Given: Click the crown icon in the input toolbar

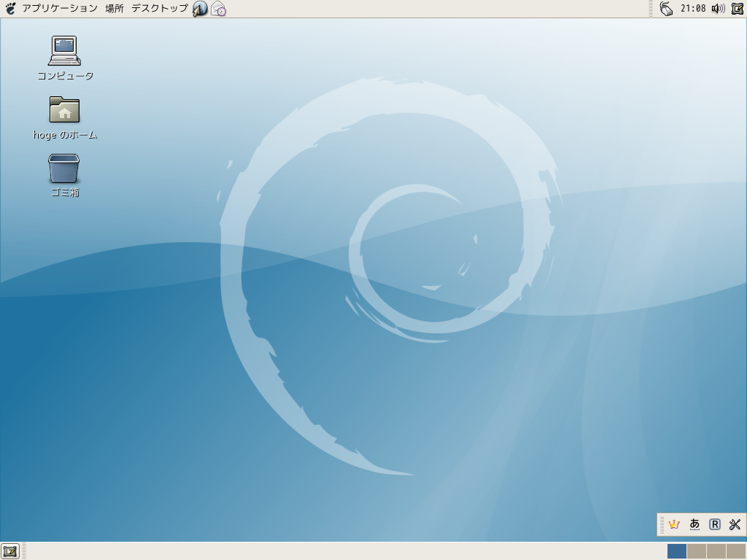Looking at the screenshot, I should [674, 524].
